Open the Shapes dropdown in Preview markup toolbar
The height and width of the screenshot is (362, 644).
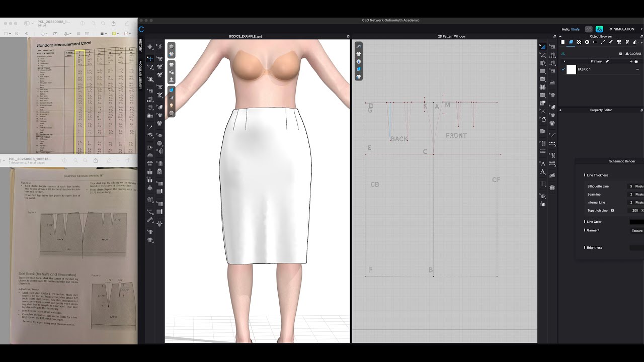pos(44,34)
